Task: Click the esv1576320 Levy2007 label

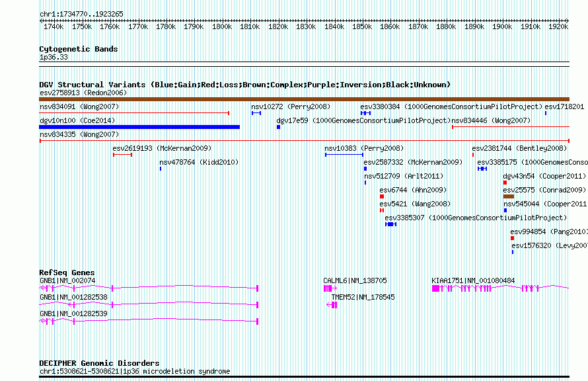Action: point(550,245)
